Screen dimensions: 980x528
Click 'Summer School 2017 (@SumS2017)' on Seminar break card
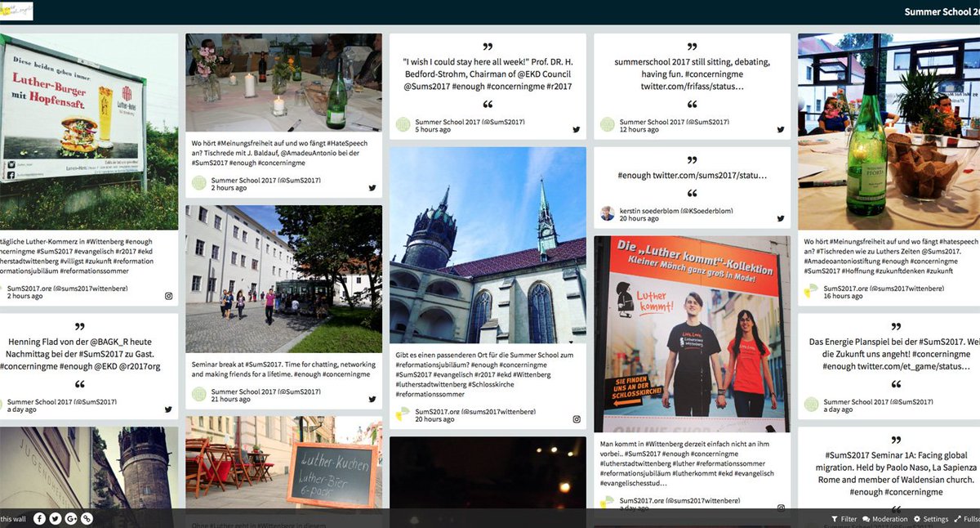pos(265,391)
